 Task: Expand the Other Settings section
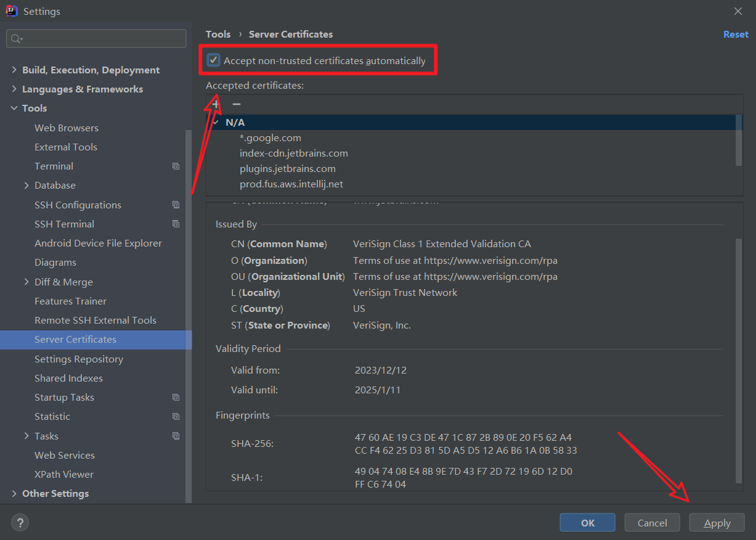coord(14,493)
